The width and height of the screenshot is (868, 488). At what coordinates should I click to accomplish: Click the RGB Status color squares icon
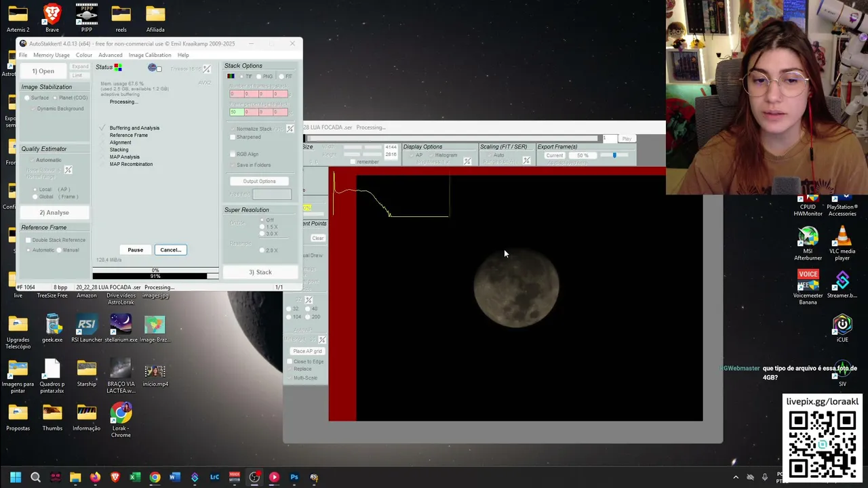118,68
